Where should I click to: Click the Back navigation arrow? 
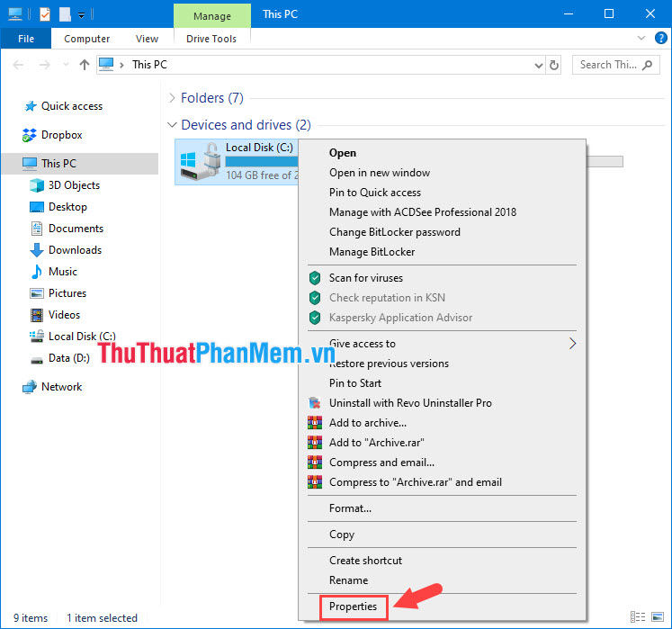tap(18, 65)
